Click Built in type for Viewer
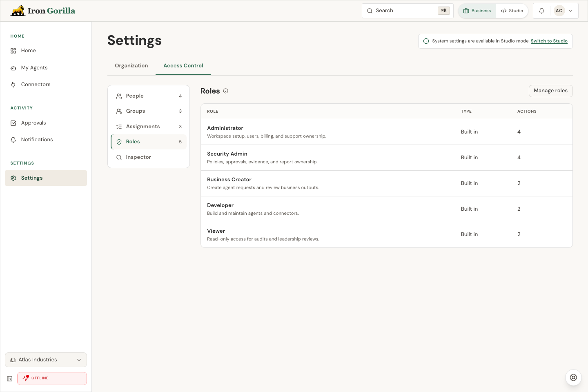This screenshot has height=392, width=588. [x=469, y=234]
